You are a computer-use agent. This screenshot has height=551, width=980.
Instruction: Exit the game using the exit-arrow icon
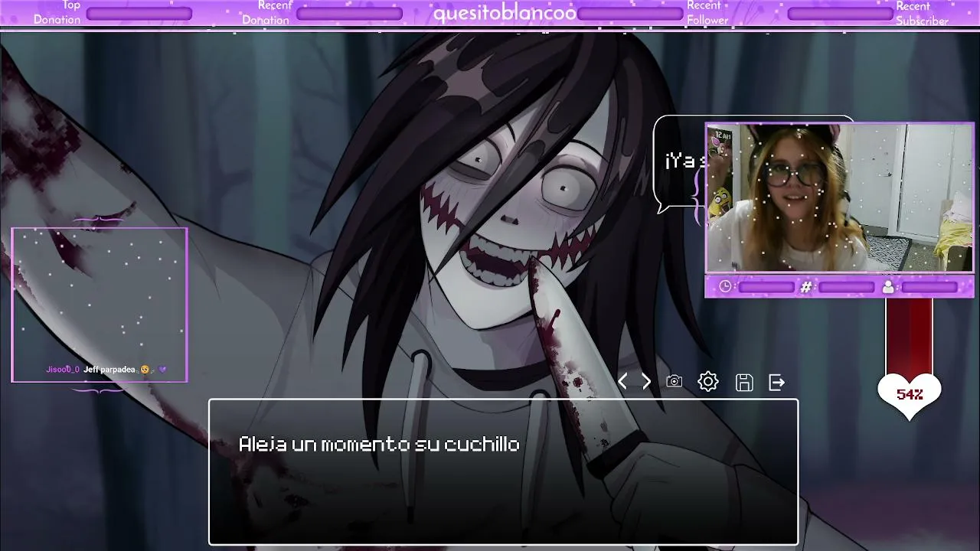[x=777, y=382]
